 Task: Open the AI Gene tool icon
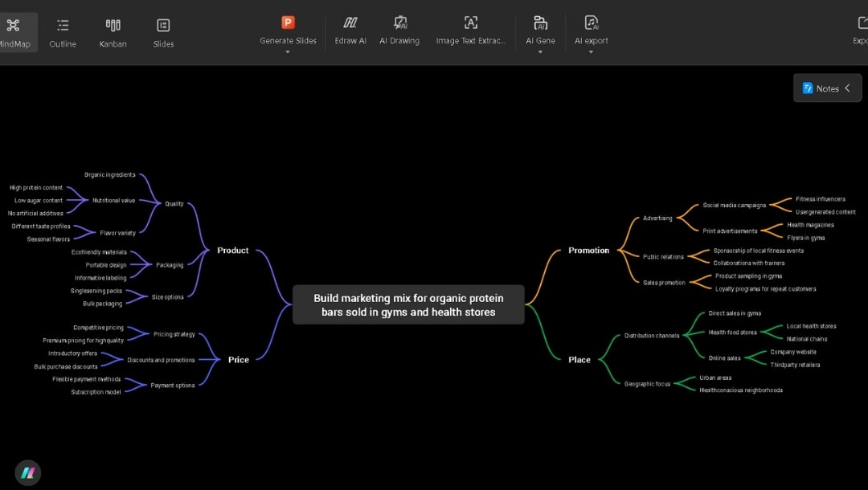[x=540, y=22]
